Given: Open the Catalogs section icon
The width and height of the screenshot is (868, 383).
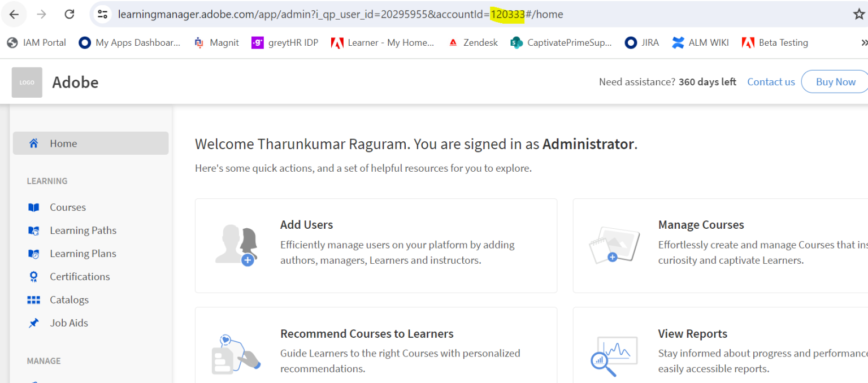Looking at the screenshot, I should (x=34, y=299).
